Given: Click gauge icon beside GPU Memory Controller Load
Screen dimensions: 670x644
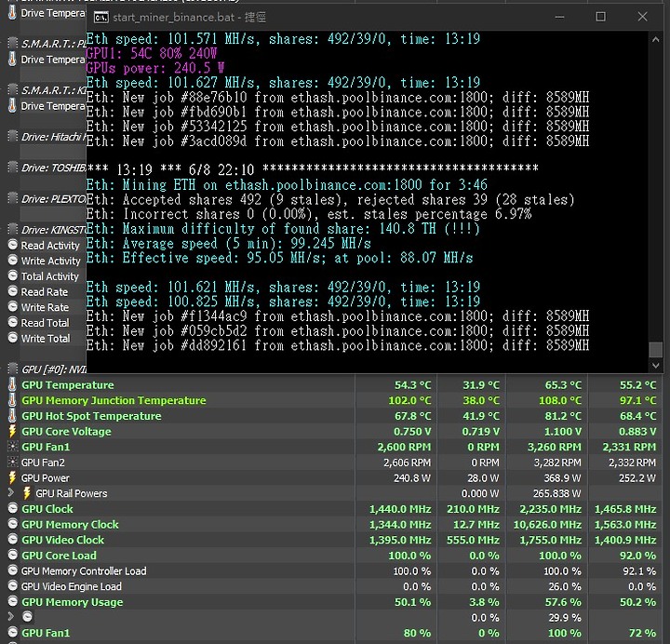Looking at the screenshot, I should click(13, 570).
